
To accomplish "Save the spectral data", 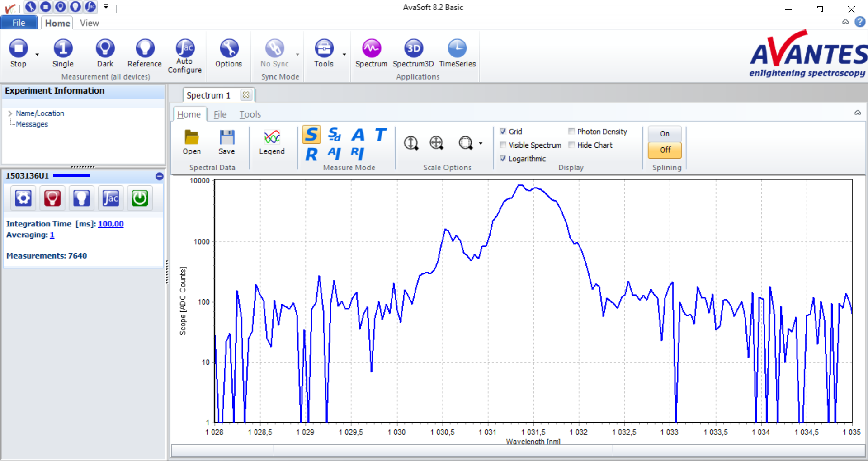I will (x=226, y=137).
